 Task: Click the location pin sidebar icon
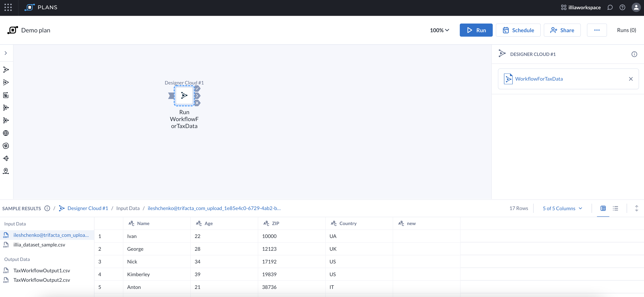tap(6, 171)
